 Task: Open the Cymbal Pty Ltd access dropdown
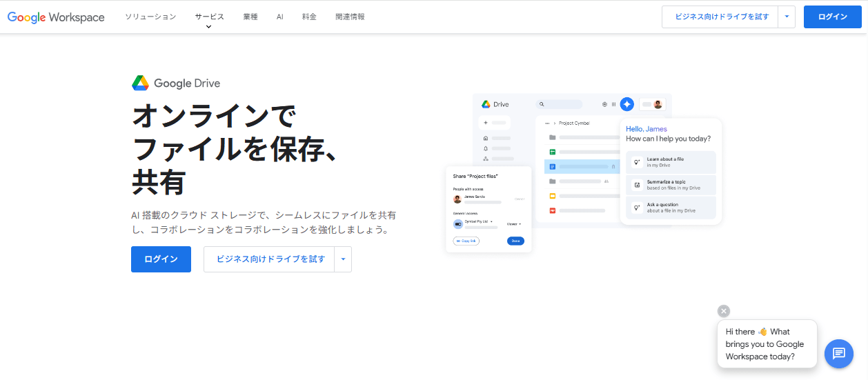coord(479,221)
